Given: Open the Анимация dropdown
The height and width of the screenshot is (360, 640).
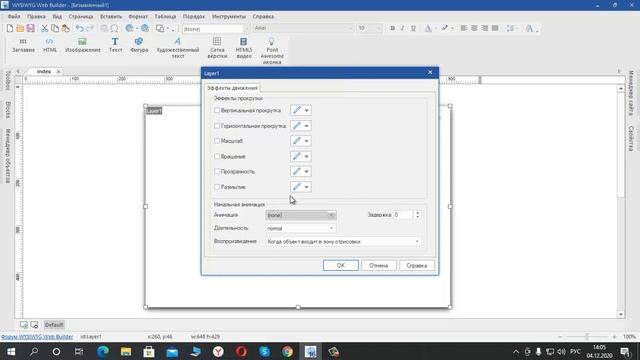Looking at the screenshot, I should pyautogui.click(x=301, y=215).
